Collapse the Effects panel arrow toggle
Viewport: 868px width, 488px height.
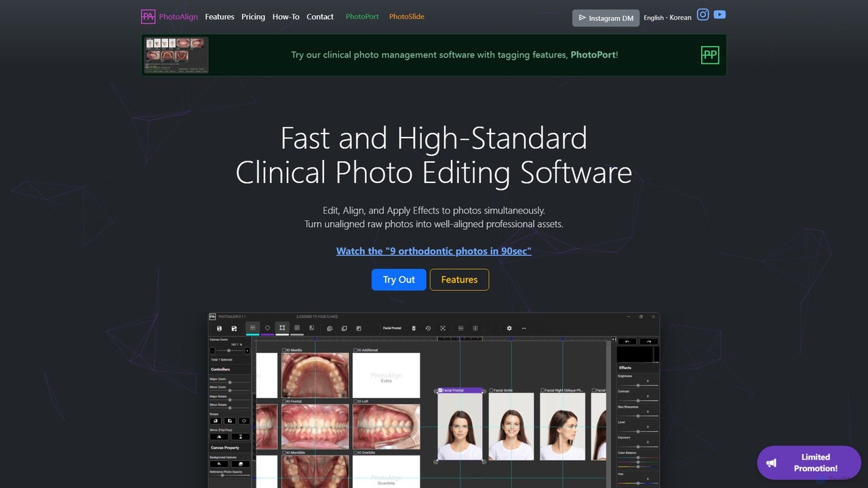pyautogui.click(x=614, y=340)
